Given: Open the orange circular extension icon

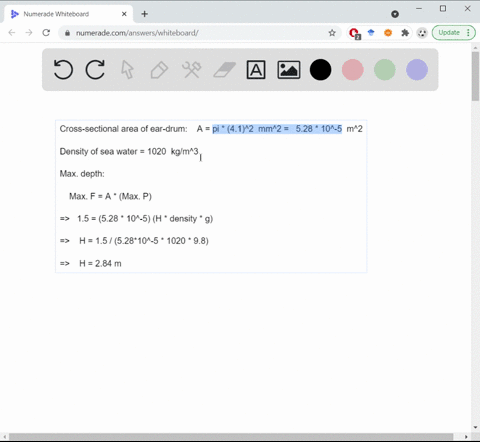Looking at the screenshot, I should (x=388, y=33).
